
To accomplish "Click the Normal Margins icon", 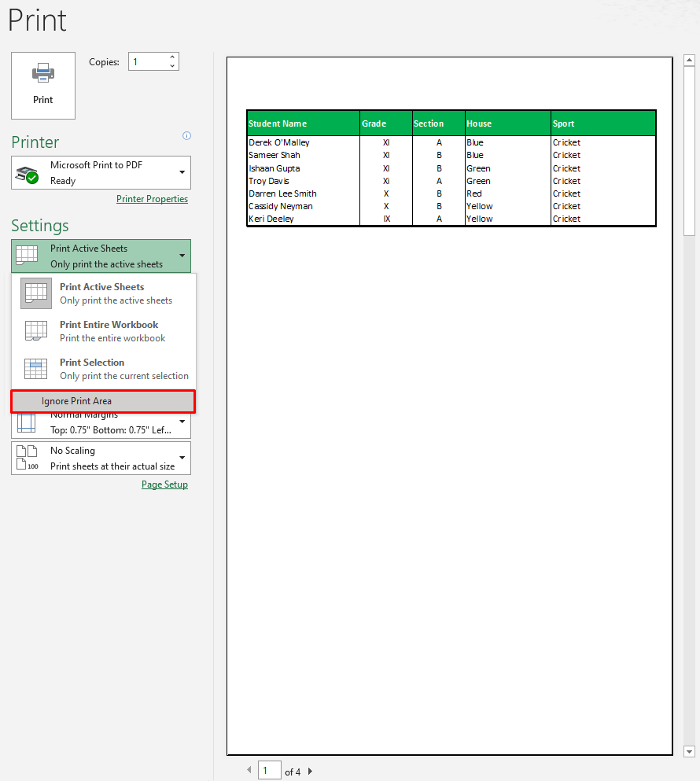I will (x=25, y=422).
